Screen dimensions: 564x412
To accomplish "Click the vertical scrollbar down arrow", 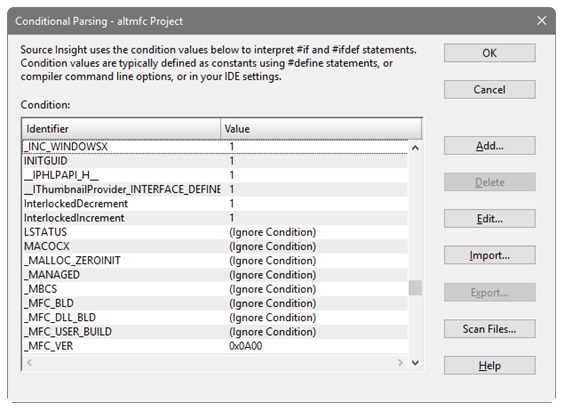I will pyautogui.click(x=415, y=363).
